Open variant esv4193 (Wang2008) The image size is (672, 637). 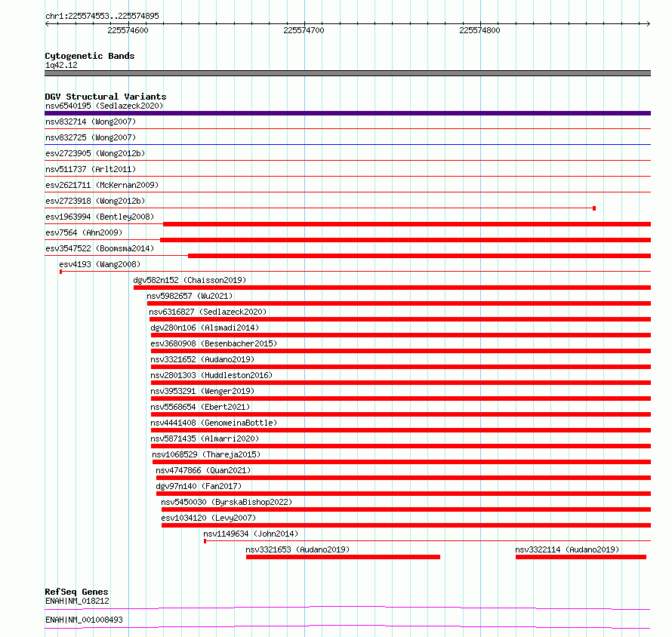pos(100,264)
